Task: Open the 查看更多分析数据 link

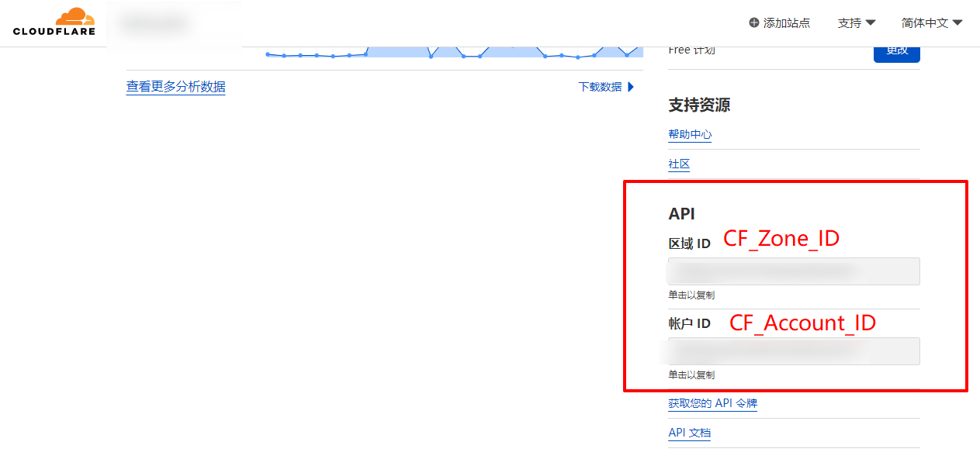Action: pos(175,87)
